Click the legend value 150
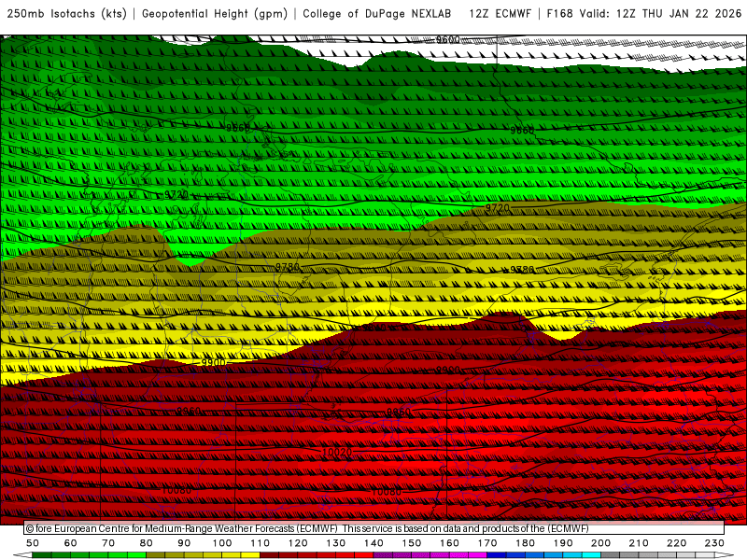The height and width of the screenshot is (560, 747). [412, 543]
